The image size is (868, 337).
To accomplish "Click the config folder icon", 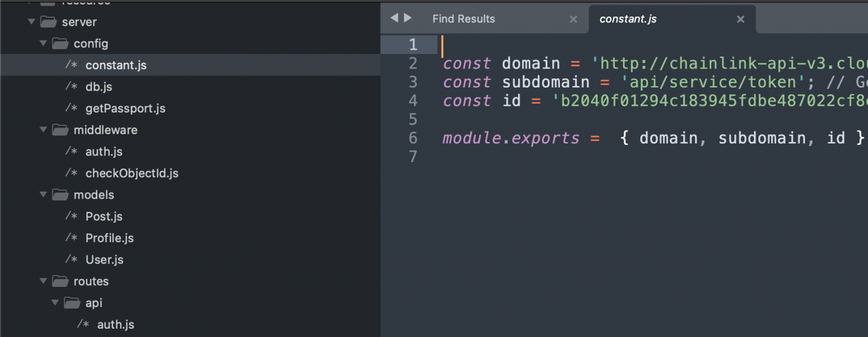I will coord(61,43).
